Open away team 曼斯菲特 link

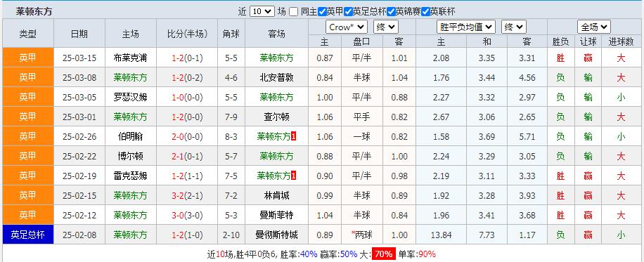pyautogui.click(x=276, y=215)
